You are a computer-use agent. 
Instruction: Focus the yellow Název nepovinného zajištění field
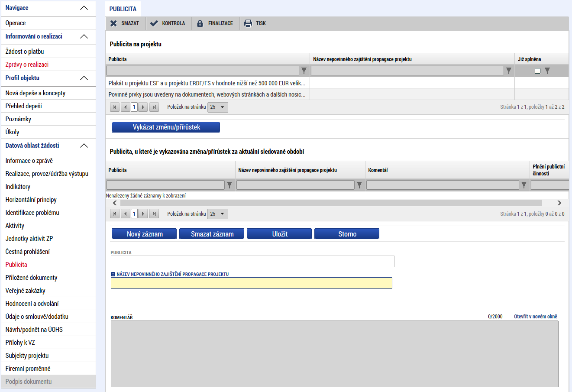point(252,283)
